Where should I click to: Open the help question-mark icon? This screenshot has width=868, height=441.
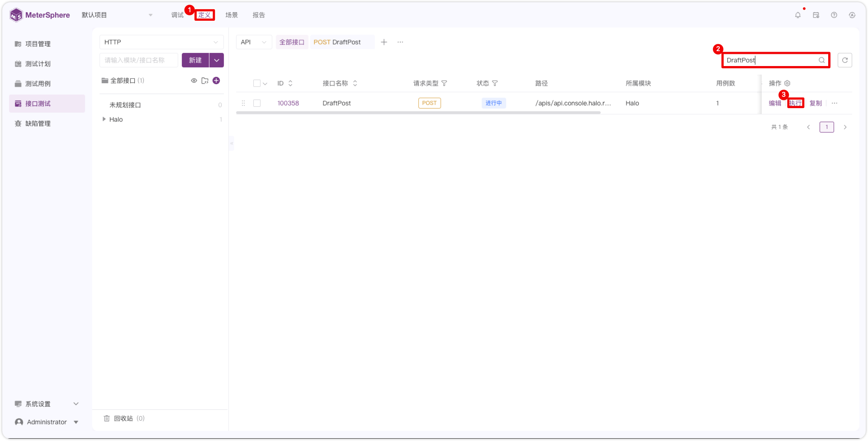pyautogui.click(x=834, y=15)
